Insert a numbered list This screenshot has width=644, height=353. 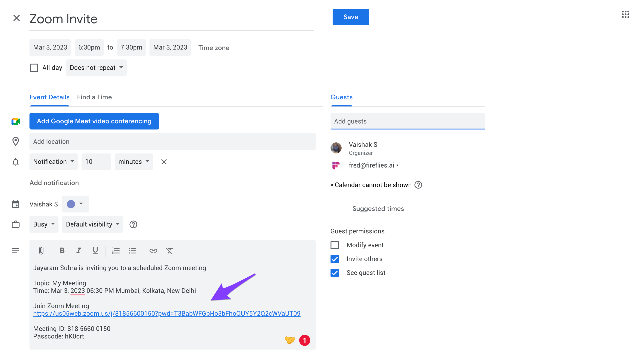[x=116, y=251]
